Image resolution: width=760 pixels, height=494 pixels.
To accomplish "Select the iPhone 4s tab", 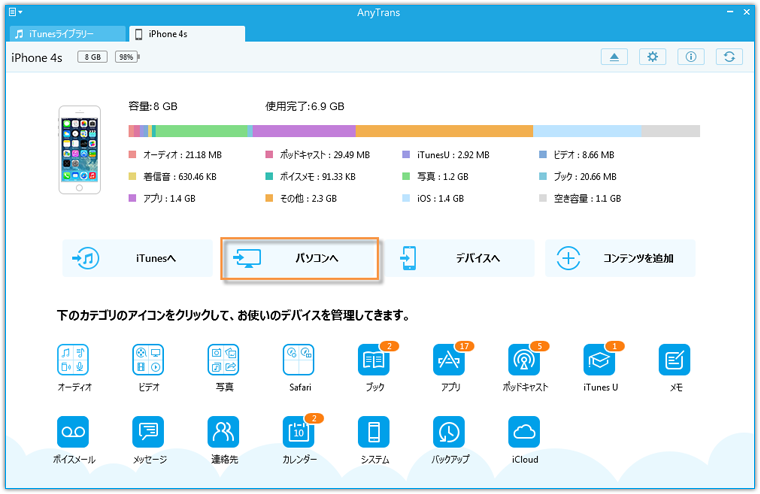I will pos(187,34).
